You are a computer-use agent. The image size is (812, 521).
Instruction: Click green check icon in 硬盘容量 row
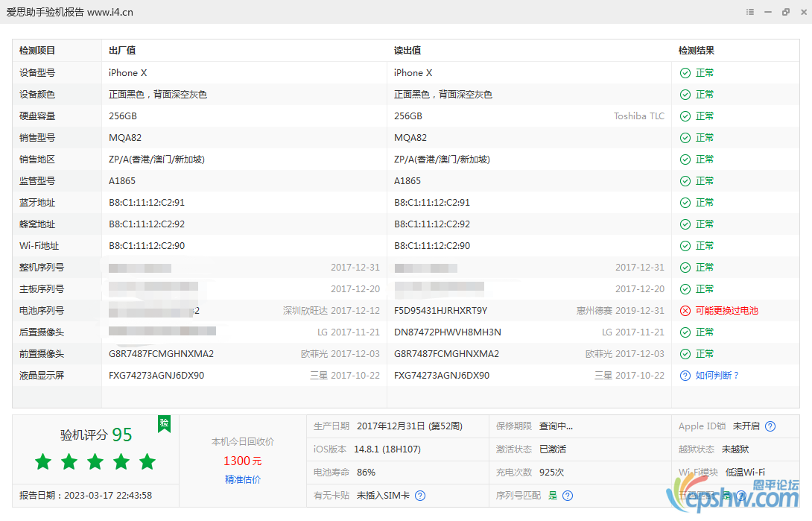tap(685, 116)
